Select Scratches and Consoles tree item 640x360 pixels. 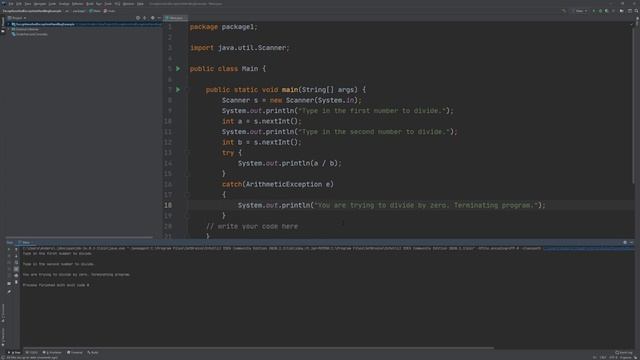[30, 34]
